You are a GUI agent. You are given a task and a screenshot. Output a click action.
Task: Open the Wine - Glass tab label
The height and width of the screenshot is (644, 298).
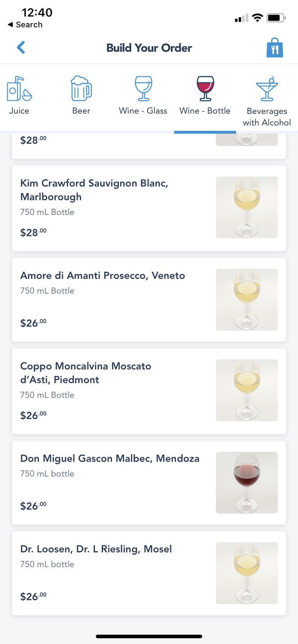pos(143,111)
